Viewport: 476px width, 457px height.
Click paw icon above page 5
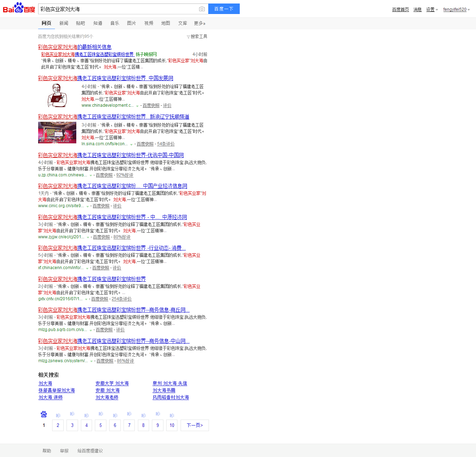[x=101, y=414]
